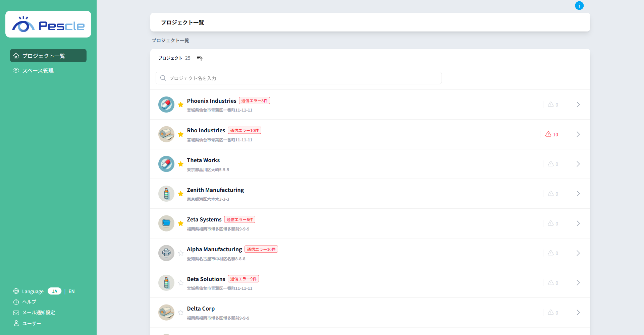Expand the Beta Solutions row chevron
The height and width of the screenshot is (335, 644).
click(x=578, y=283)
